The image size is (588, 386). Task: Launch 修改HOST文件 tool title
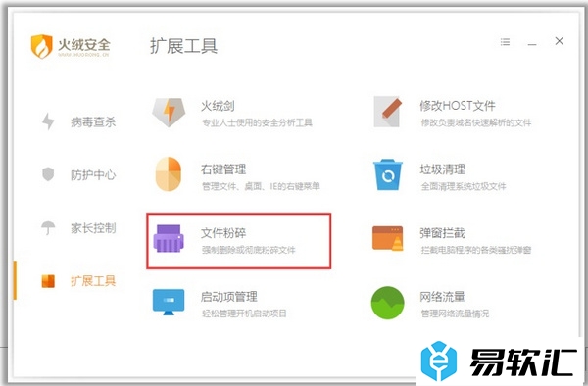click(458, 106)
